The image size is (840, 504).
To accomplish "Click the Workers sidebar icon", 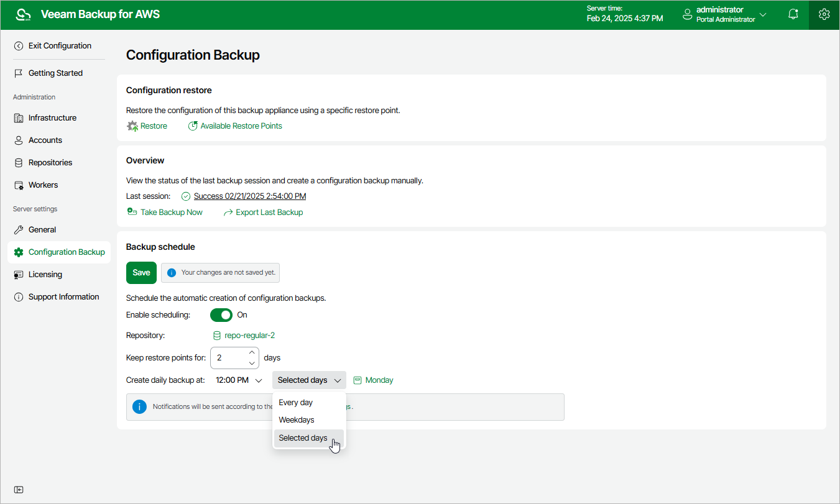I will (x=19, y=185).
